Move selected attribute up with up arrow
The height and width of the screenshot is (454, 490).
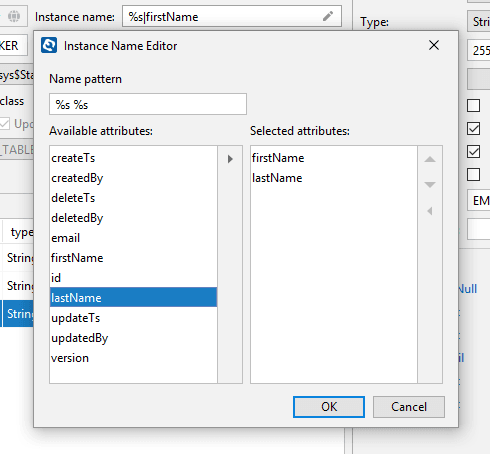(430, 159)
